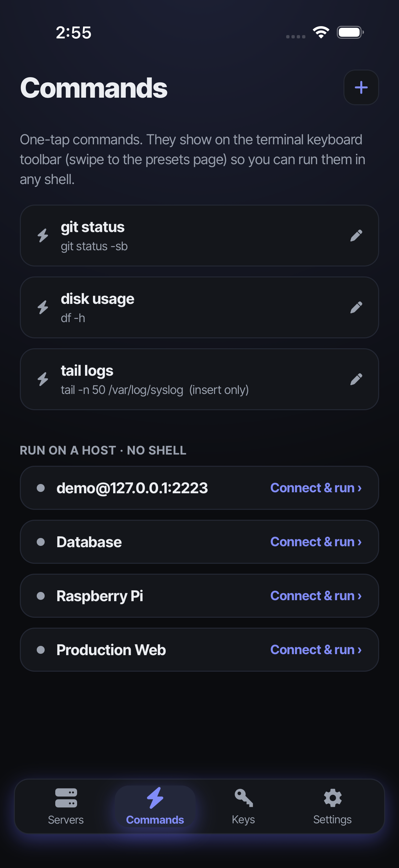Screen dimensions: 399x868
Task: Check the Wi-Fi status icon
Action: click(321, 32)
